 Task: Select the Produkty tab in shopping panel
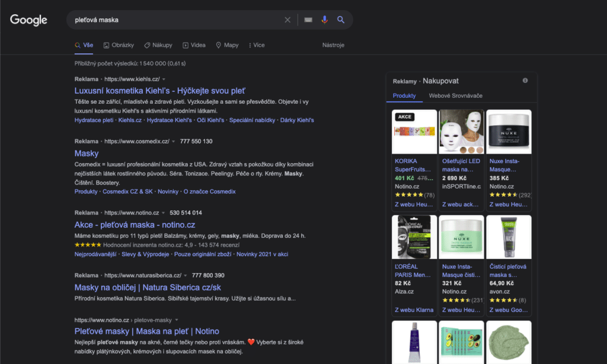tap(404, 95)
